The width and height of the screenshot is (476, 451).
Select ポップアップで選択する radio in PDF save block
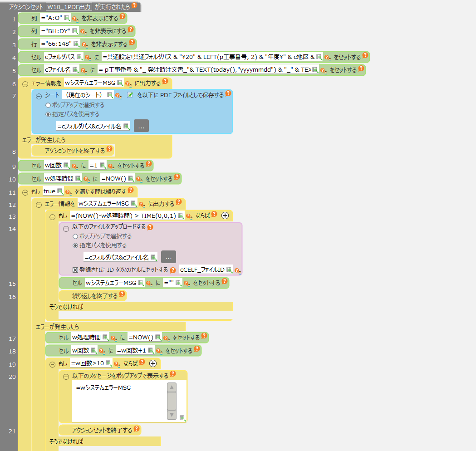(48, 105)
